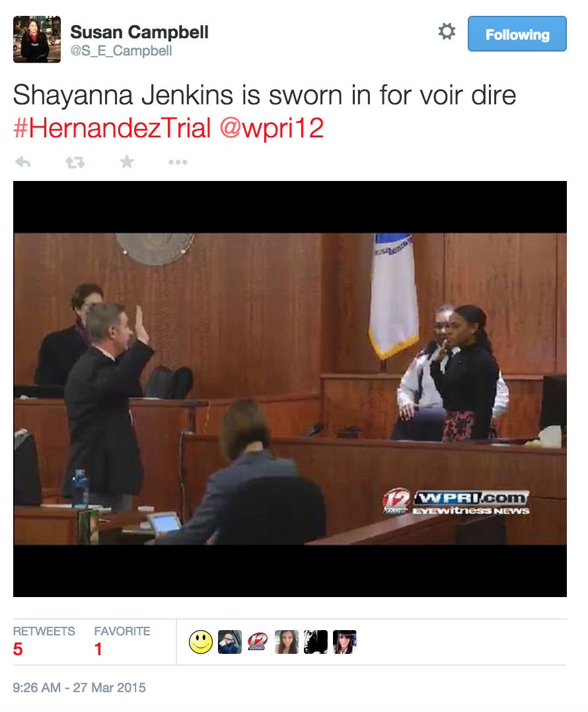The height and width of the screenshot is (712, 588).
Task: Favorite the tweet with the star icon
Action: (127, 161)
